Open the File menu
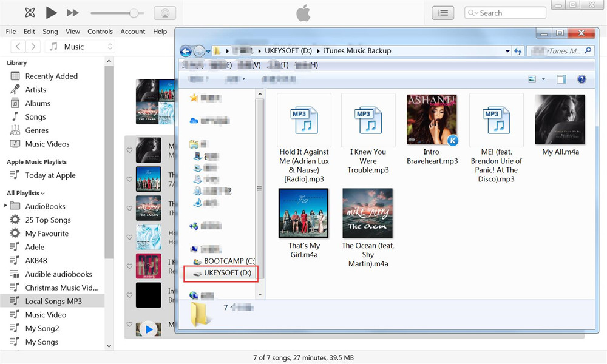Viewport: 607px width, 364px height. point(11,32)
